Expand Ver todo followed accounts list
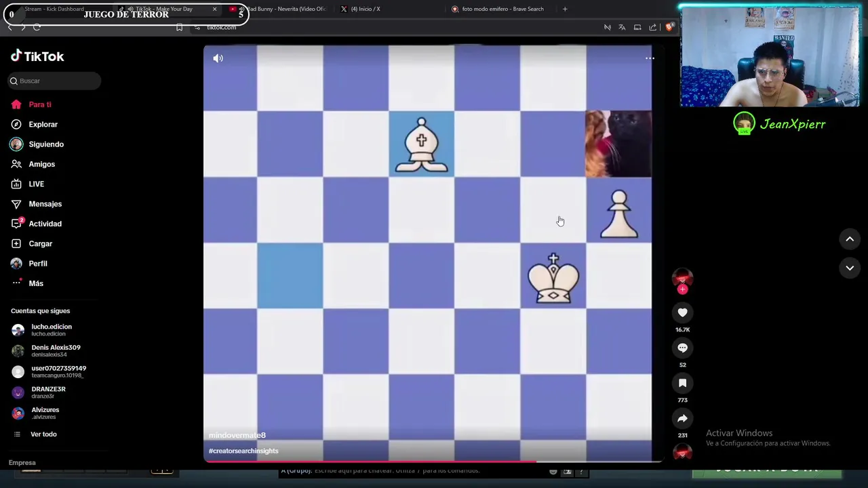The image size is (868, 488). pyautogui.click(x=43, y=434)
